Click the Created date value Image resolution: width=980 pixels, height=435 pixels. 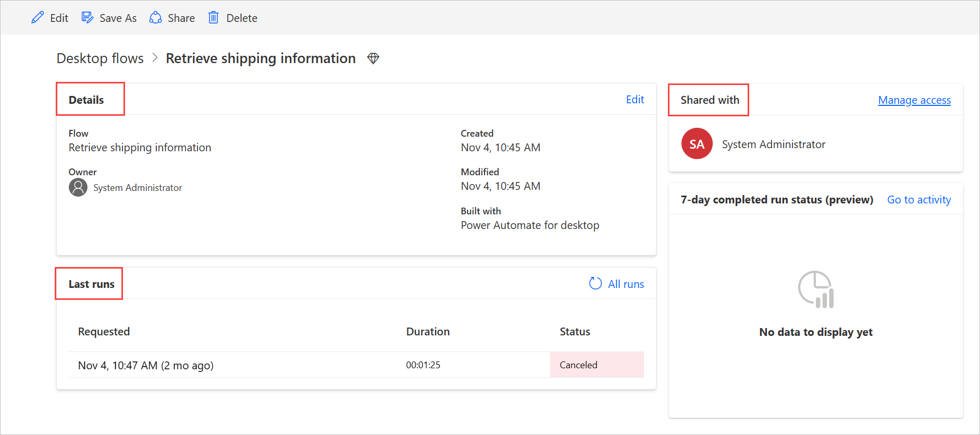(500, 148)
